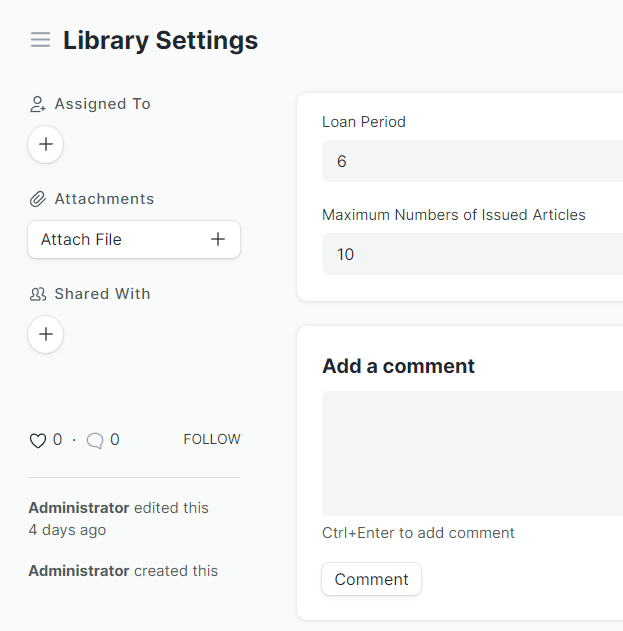Click the likes count number
Screen dimensions: 623x631
coord(57,439)
